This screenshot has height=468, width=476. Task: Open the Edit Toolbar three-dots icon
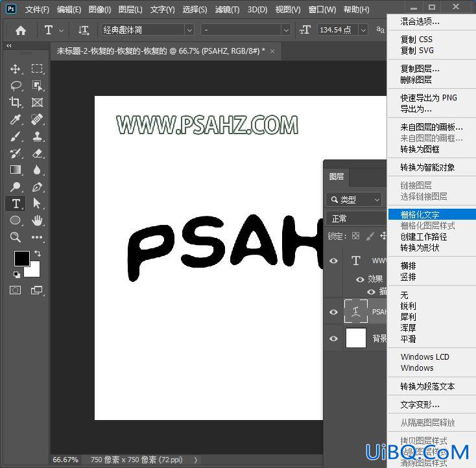(37, 237)
